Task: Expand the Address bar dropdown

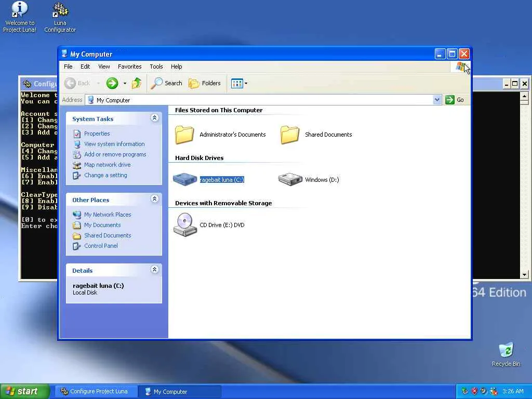Action: click(x=437, y=100)
